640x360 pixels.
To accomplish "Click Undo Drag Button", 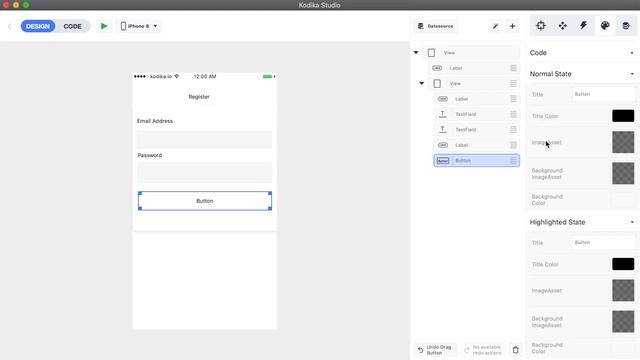I will 435,350.
